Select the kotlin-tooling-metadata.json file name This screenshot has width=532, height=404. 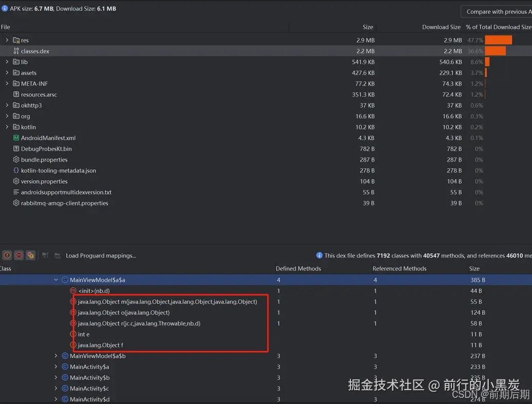click(58, 170)
